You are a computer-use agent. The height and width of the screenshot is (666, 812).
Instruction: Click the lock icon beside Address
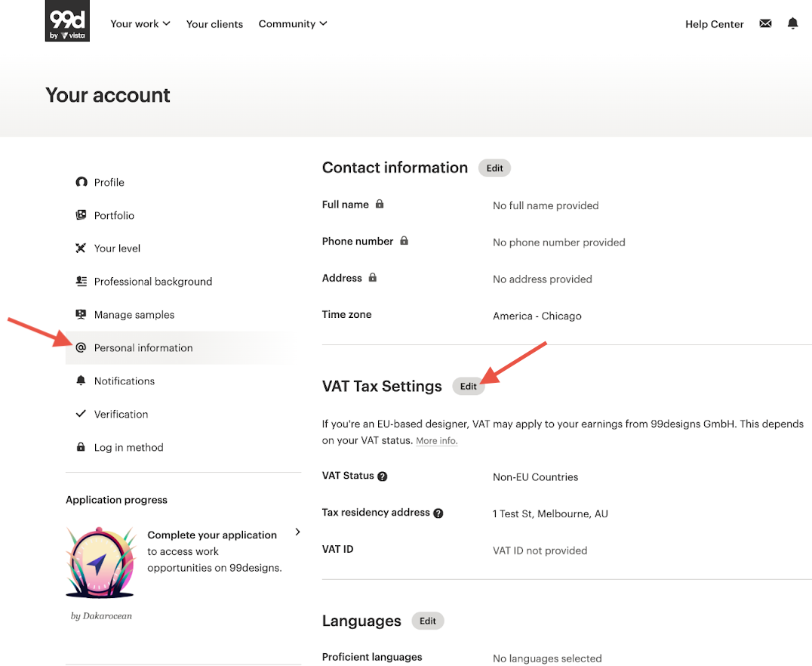[x=372, y=277]
